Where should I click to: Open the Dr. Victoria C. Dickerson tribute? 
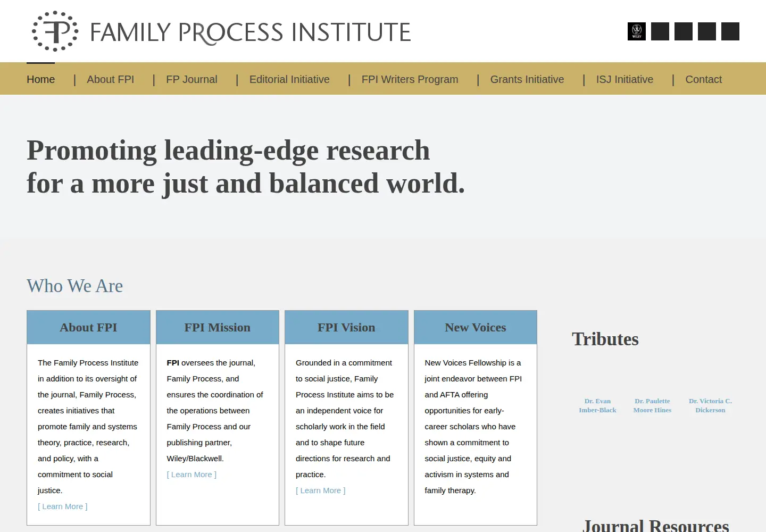[x=710, y=405]
